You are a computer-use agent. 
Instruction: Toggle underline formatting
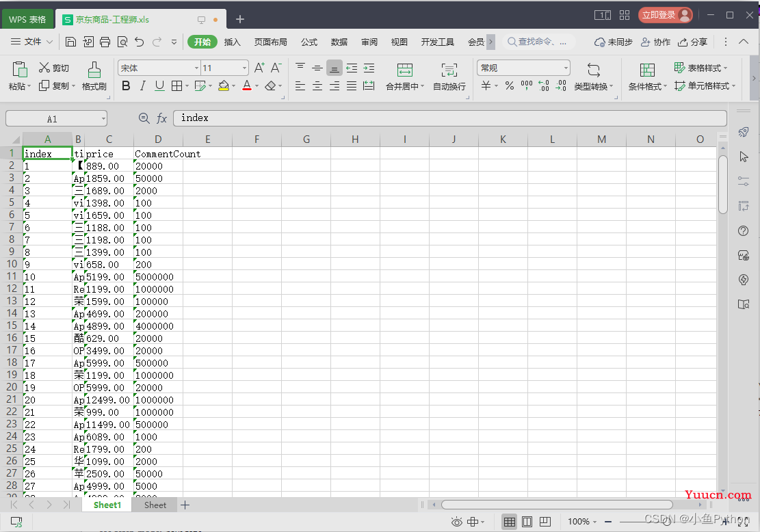(x=159, y=85)
